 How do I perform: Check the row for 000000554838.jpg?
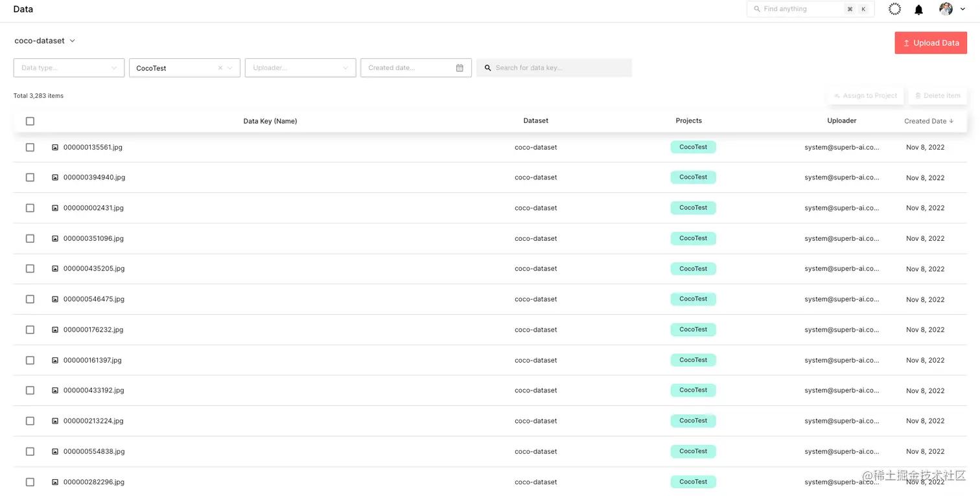[x=30, y=451]
